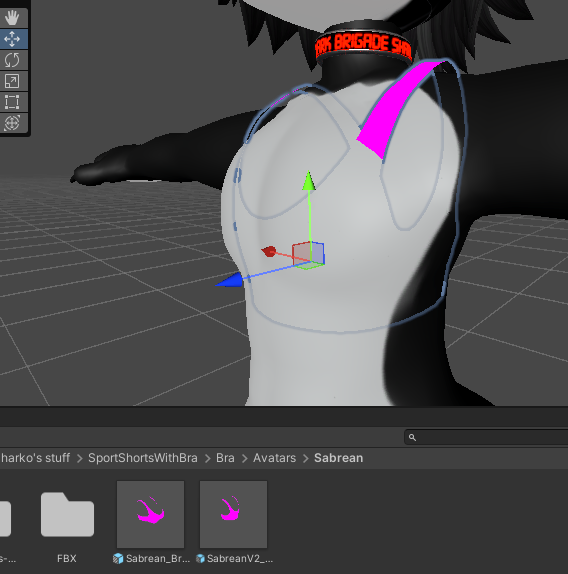This screenshot has width=568, height=574.
Task: Click the SabreanV2_... asset label
Action: (240, 559)
